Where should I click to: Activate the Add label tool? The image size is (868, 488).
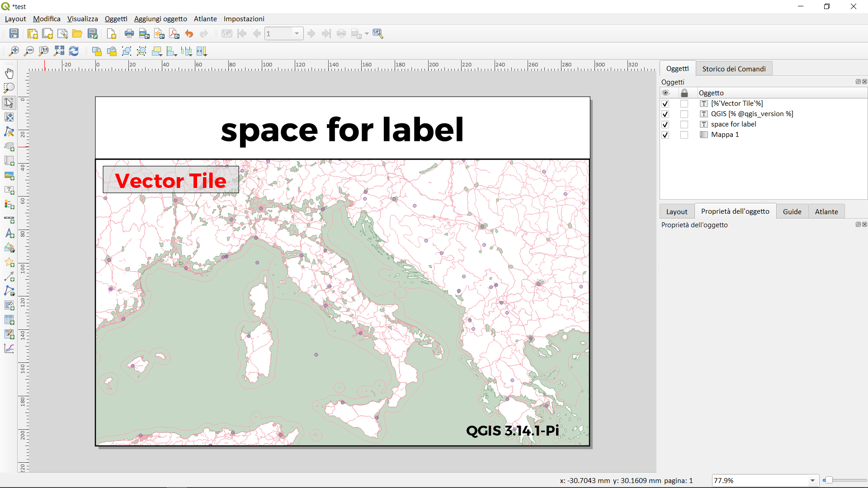click(x=9, y=190)
